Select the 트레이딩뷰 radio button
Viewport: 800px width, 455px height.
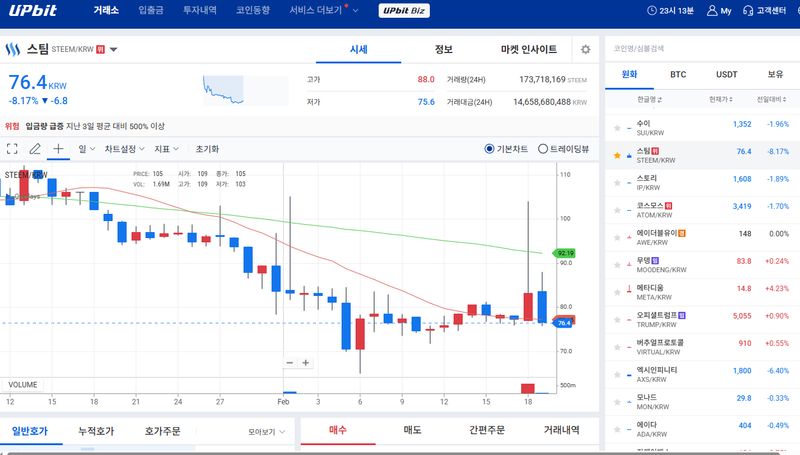point(543,148)
